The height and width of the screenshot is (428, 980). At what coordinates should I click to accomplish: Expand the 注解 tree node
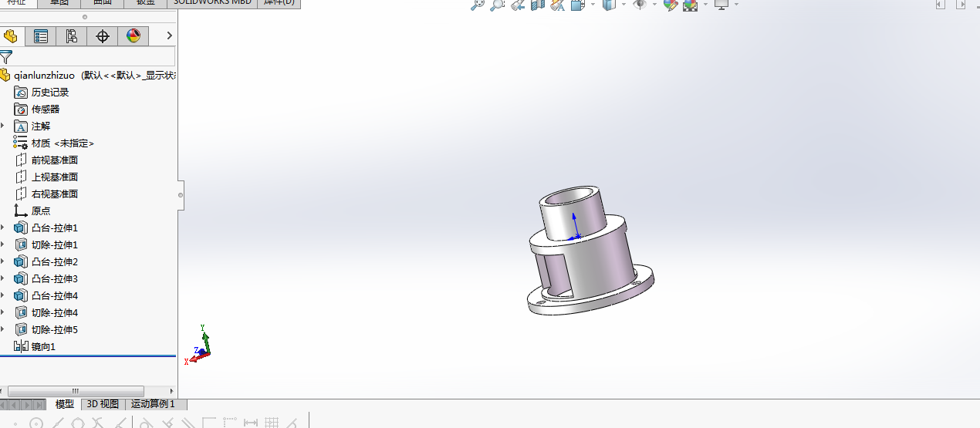(x=3, y=126)
